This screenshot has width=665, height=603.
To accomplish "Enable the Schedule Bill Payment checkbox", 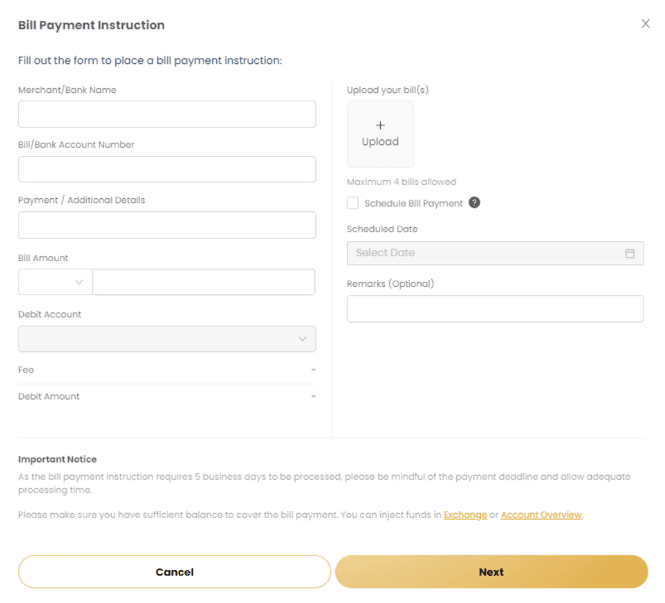I will point(353,203).
